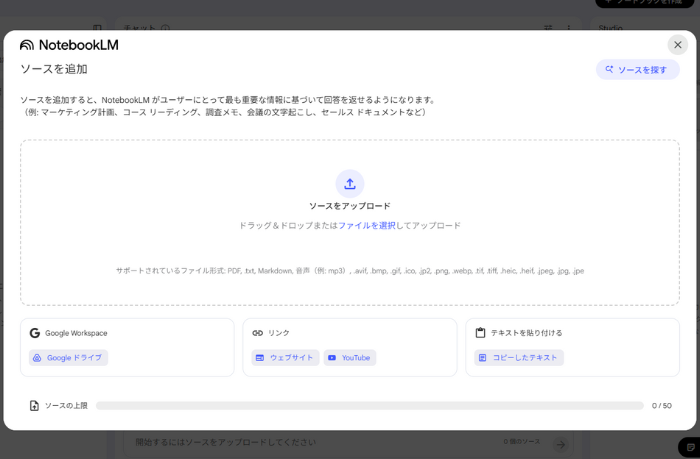Click the ソースを追加 dialog title
The height and width of the screenshot is (459, 700).
pyautogui.click(x=54, y=69)
